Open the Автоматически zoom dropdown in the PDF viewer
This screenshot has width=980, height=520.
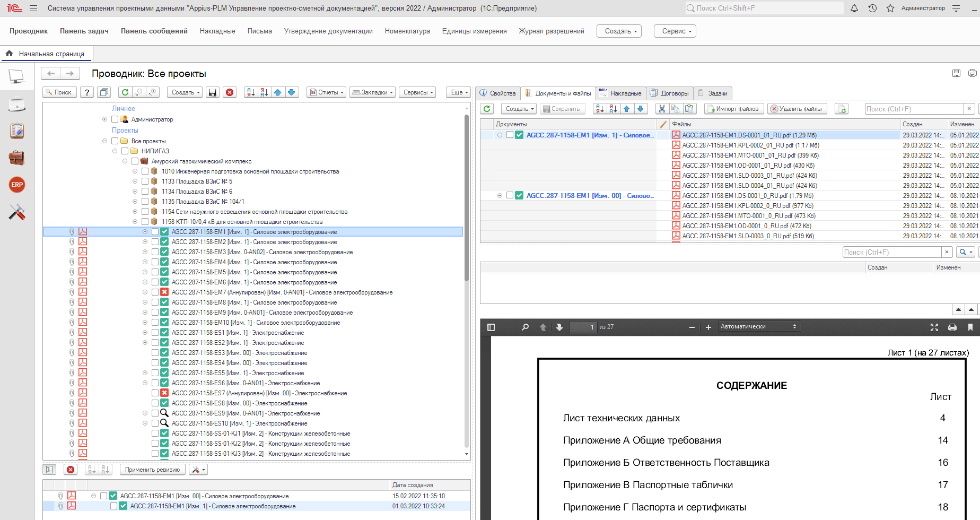point(759,327)
